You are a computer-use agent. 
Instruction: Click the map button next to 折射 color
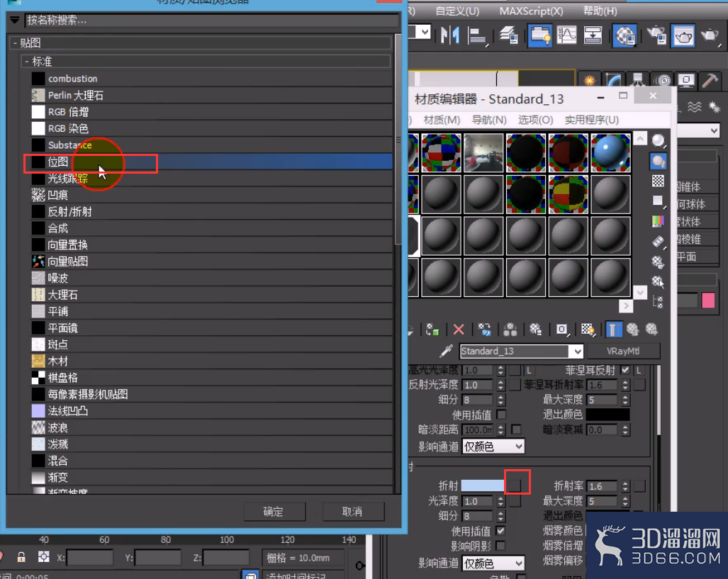click(x=515, y=485)
